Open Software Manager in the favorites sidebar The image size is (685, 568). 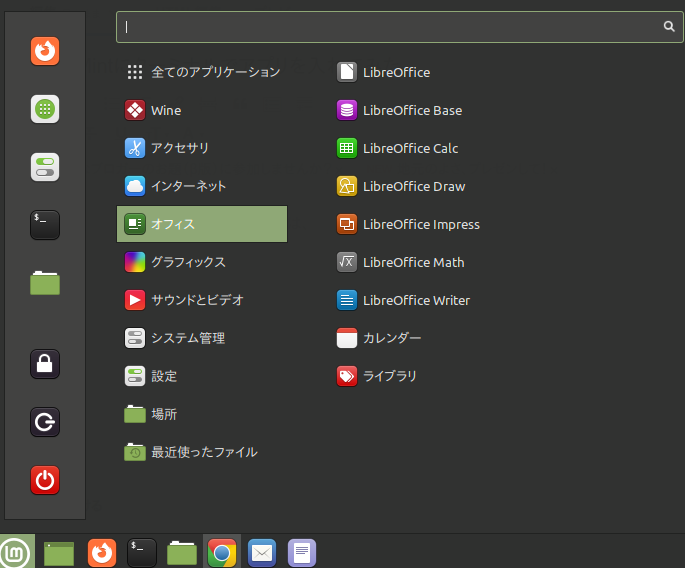(x=45, y=109)
